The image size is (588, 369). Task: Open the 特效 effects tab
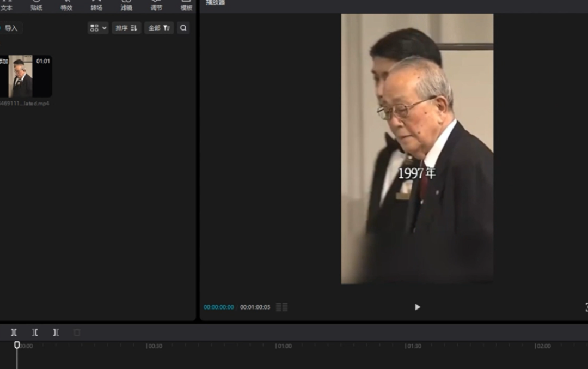click(66, 5)
